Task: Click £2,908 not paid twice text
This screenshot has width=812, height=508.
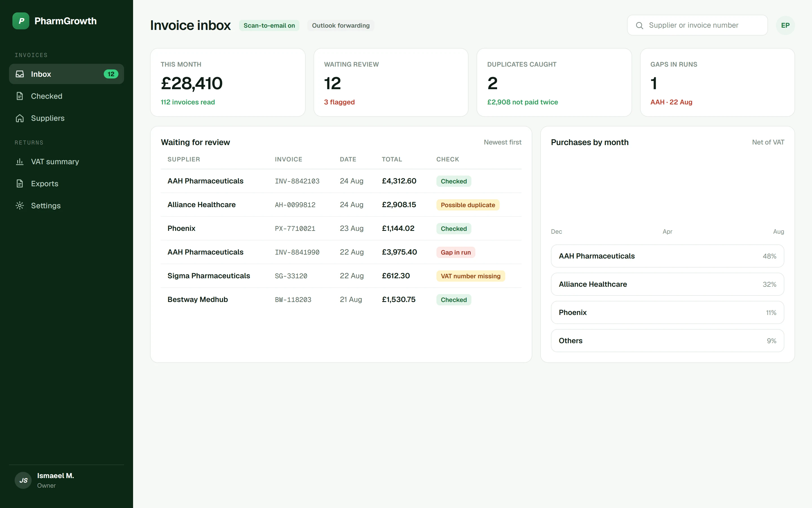Action: click(522, 102)
